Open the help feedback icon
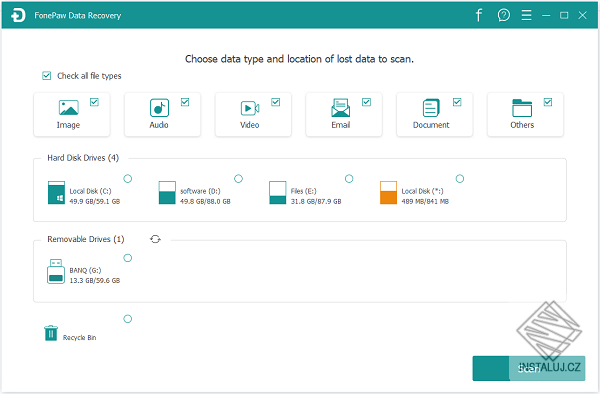 pos(504,15)
